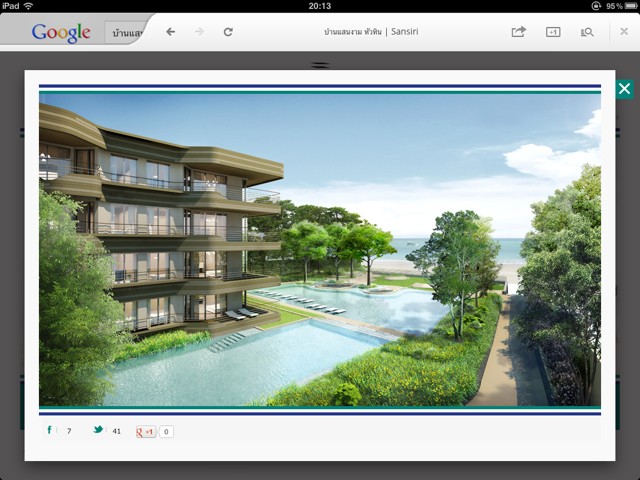Tap the Google logo
This screenshot has height=480, width=640.
(60, 32)
